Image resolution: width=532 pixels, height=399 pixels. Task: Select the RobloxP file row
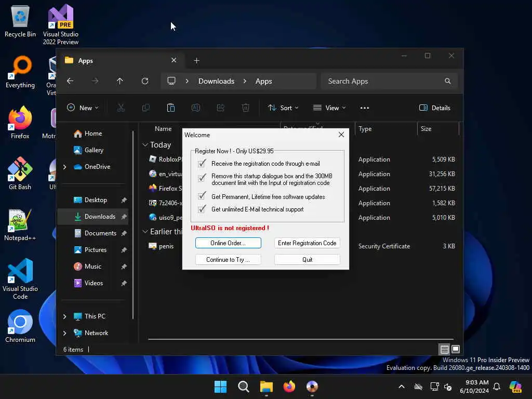point(165,159)
